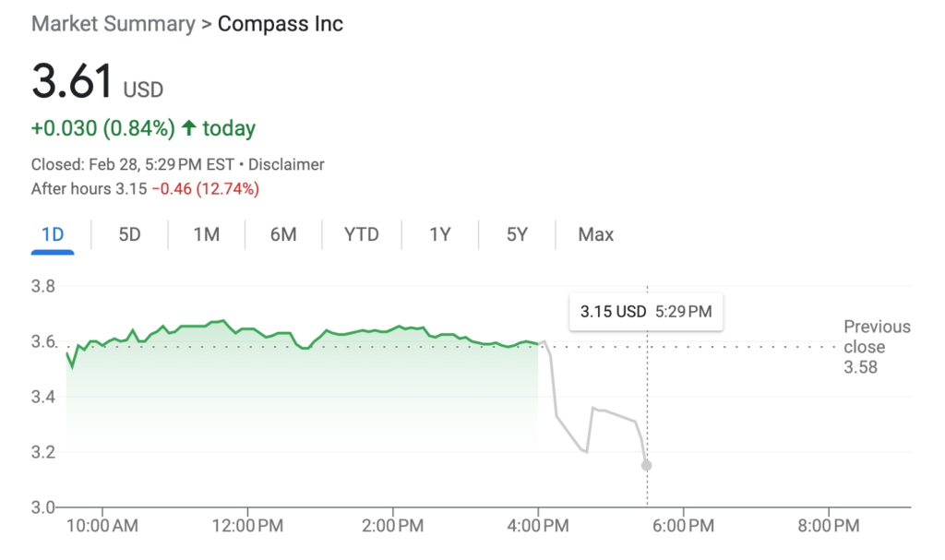The height and width of the screenshot is (560, 945).
Task: View the 1Y stock chart
Action: coord(439,235)
